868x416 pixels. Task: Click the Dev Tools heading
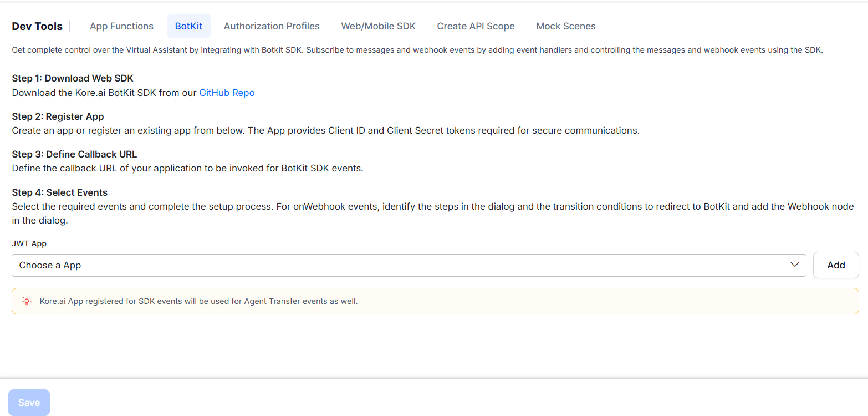pos(37,26)
